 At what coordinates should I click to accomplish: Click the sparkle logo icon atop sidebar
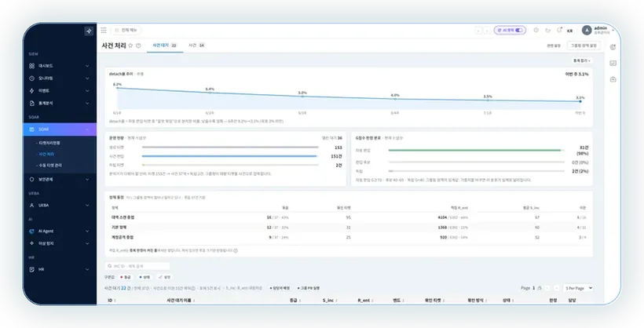coord(89,31)
